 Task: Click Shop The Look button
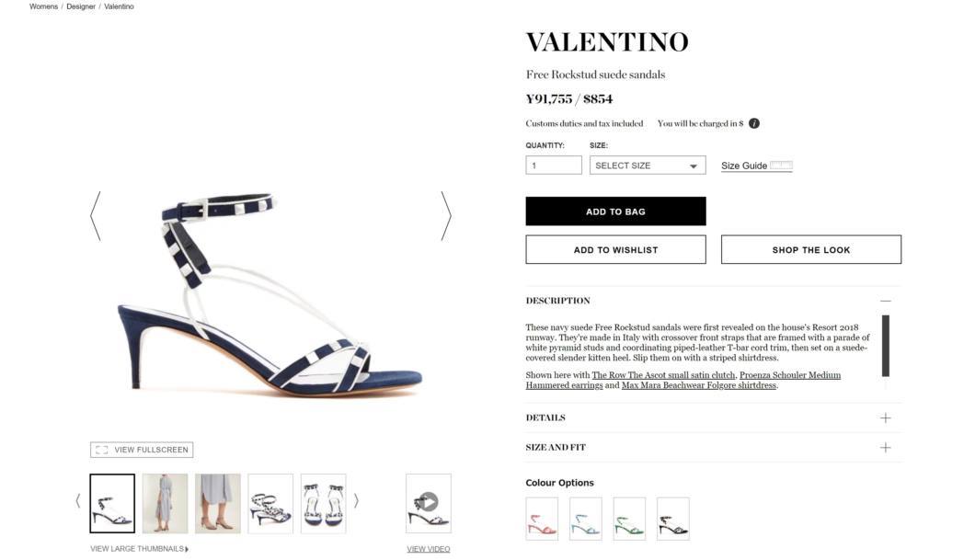[x=811, y=249]
